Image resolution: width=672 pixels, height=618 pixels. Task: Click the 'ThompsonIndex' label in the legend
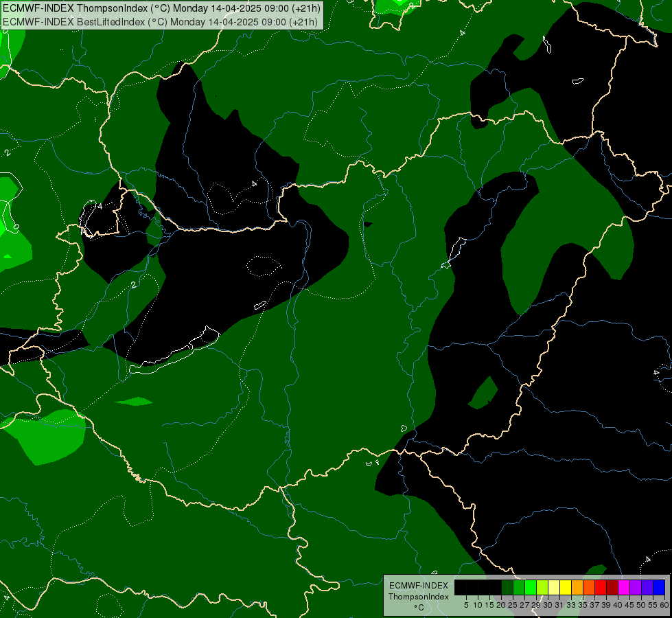coord(419,597)
